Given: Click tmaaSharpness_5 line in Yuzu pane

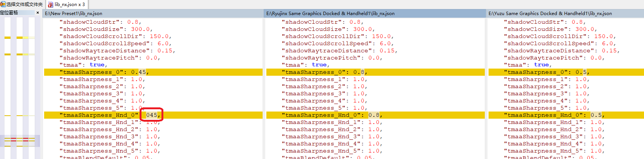Looking at the screenshot, I should coord(547,108).
